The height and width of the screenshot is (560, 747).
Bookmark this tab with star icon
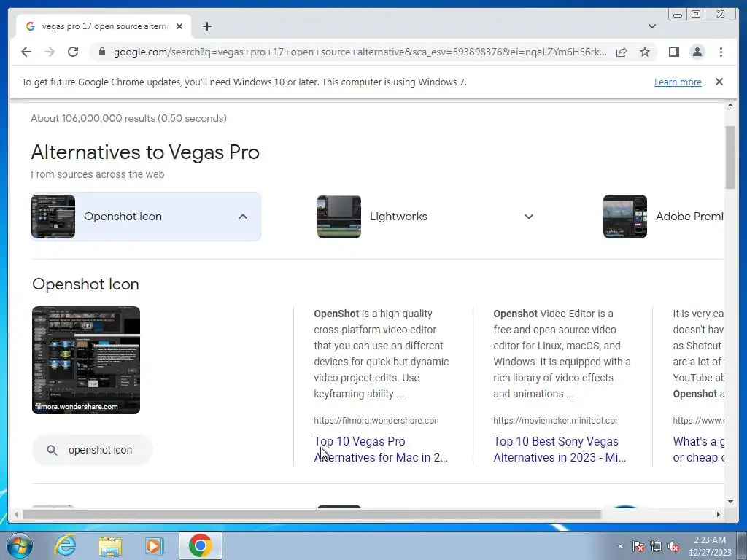pyautogui.click(x=645, y=52)
